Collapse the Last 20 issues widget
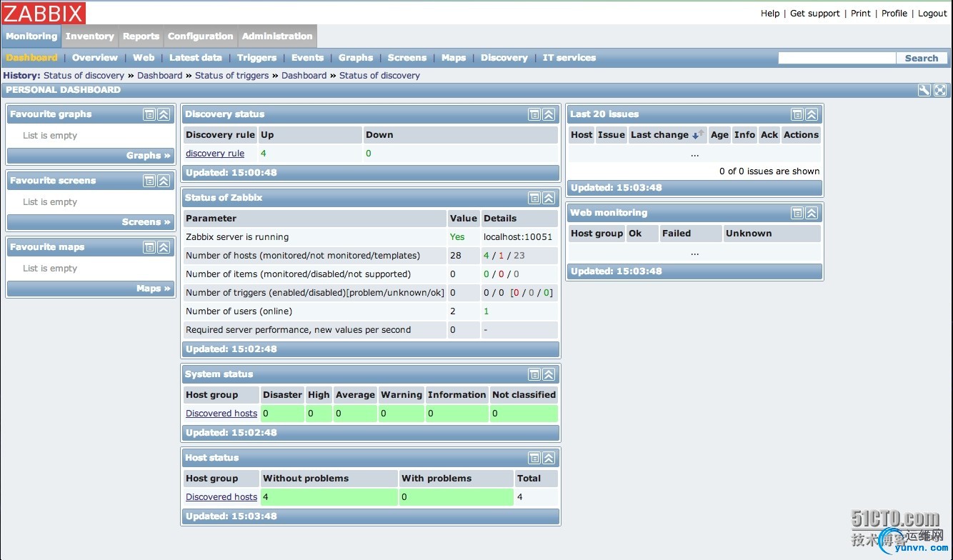This screenshot has width=953, height=560. (x=812, y=114)
